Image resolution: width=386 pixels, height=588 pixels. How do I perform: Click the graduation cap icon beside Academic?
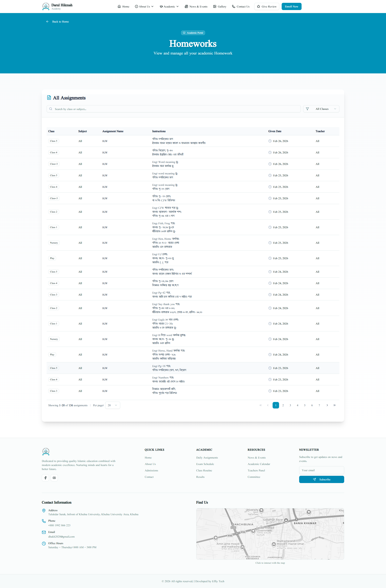[161, 6]
